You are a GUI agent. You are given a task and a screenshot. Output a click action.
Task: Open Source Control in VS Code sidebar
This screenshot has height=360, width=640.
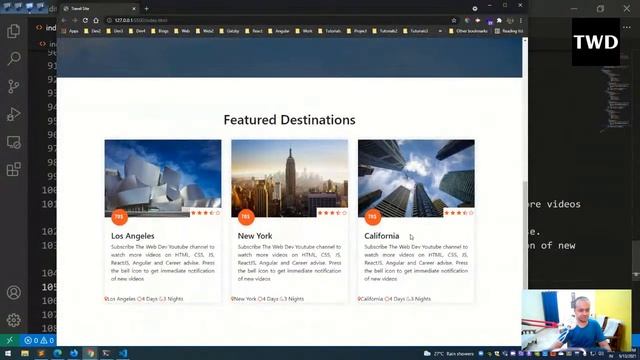point(13,87)
